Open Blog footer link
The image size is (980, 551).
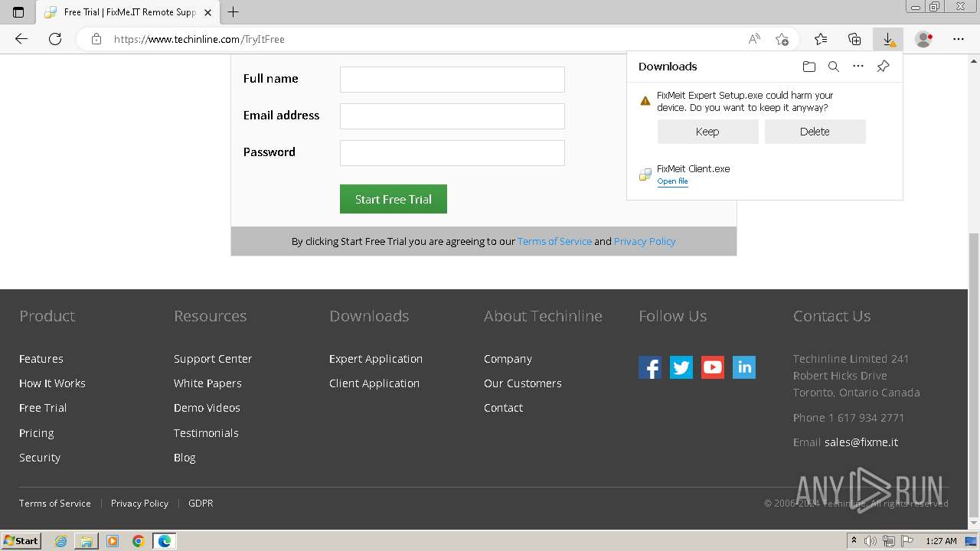click(x=185, y=458)
